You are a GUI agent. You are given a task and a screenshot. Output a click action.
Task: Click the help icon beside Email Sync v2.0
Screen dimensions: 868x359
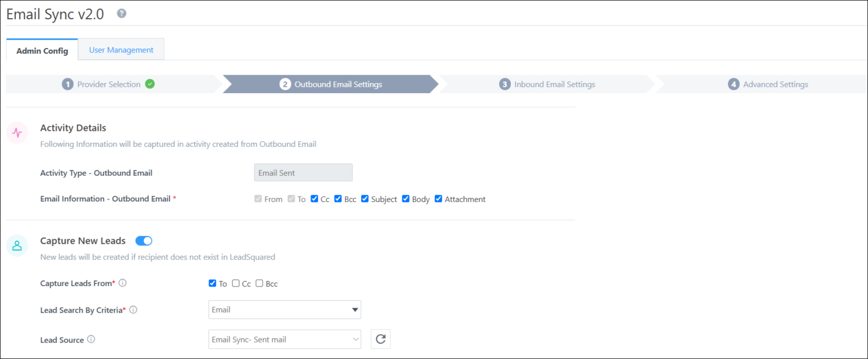[x=121, y=14]
